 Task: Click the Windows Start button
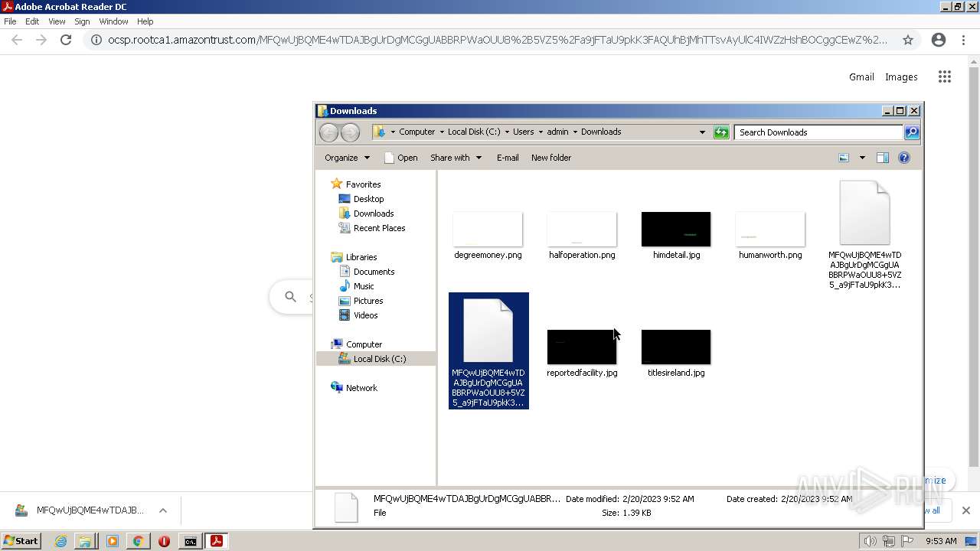tap(21, 541)
